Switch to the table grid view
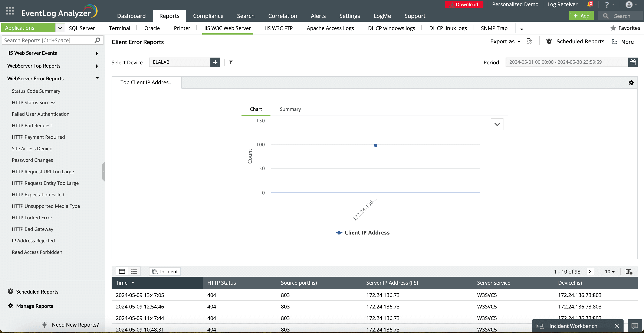 (x=122, y=271)
